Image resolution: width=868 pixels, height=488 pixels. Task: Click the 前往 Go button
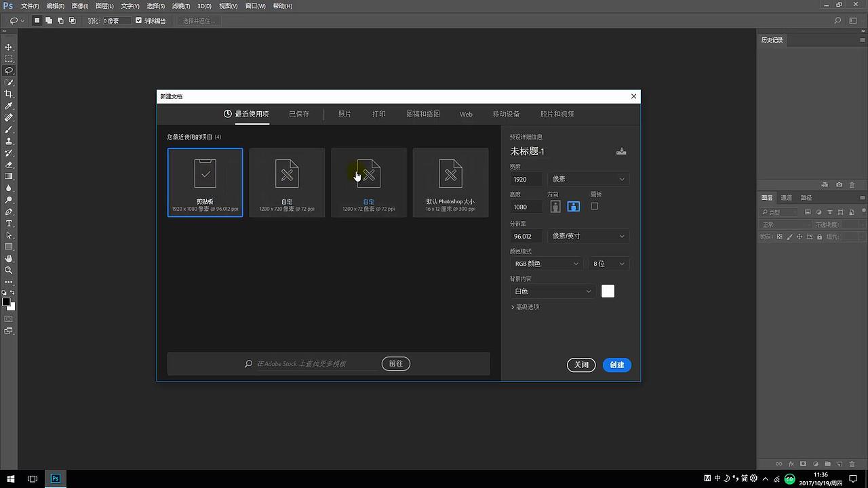(396, 364)
